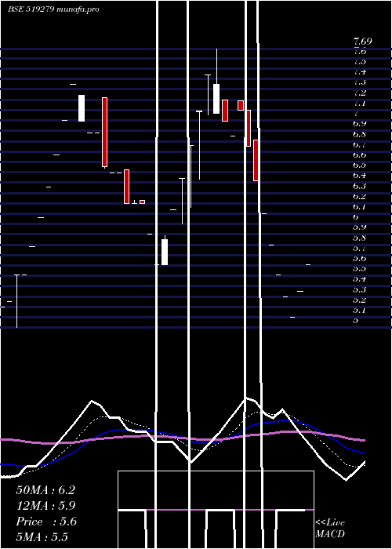392x549 pixels.
Task: Click the 7.2 price axis label
Action: coord(359,93)
